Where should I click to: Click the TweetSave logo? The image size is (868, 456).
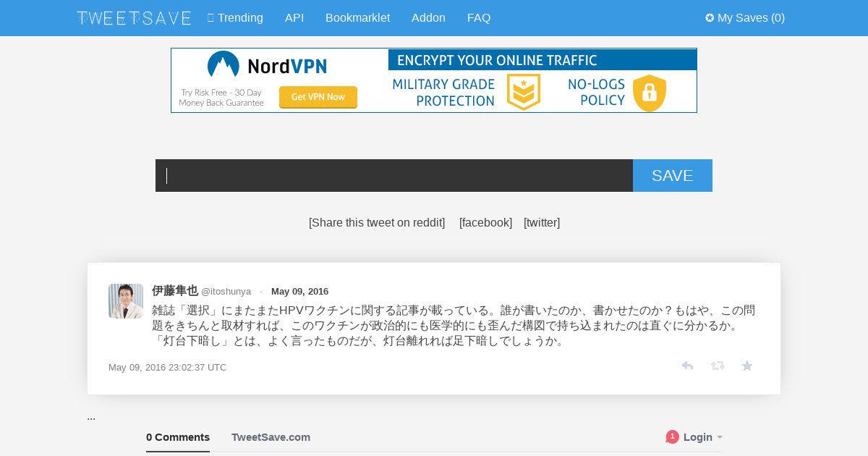tap(134, 18)
